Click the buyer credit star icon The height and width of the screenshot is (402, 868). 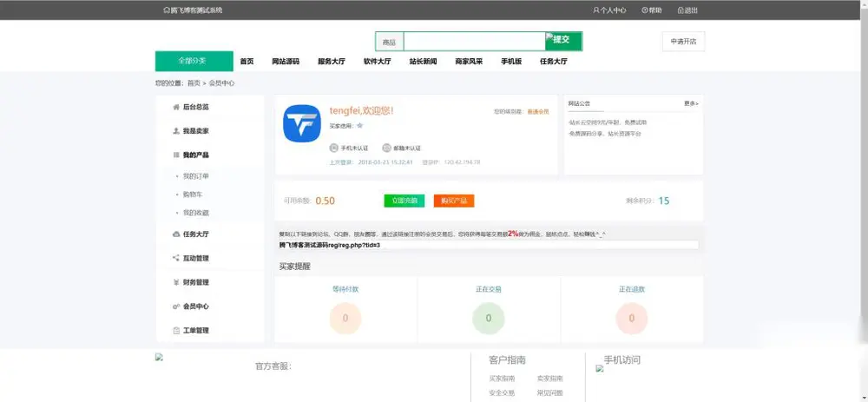360,126
